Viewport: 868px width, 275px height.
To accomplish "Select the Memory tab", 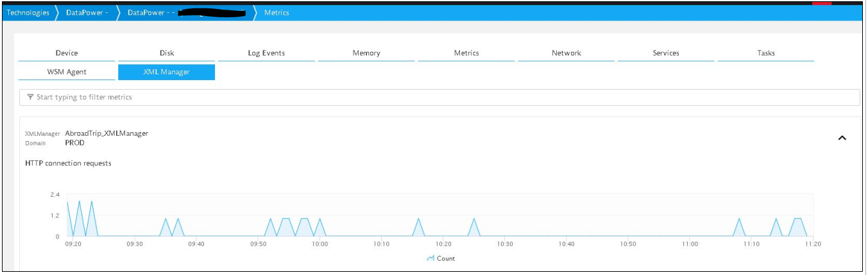I will 366,53.
